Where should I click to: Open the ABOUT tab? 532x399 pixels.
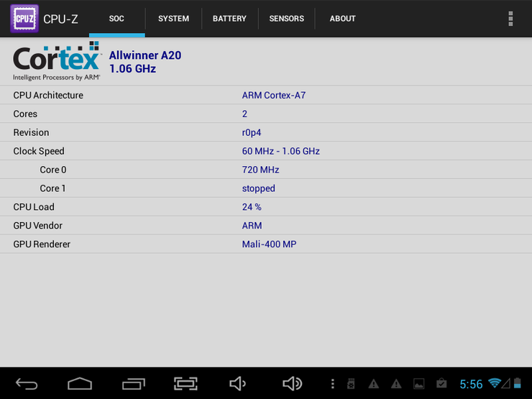(342, 19)
